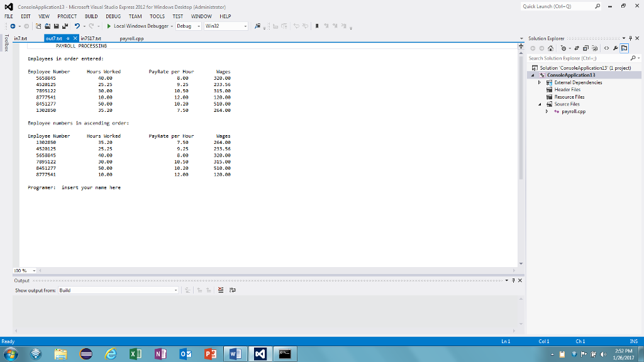Open a file using the Open File icon

47,26
